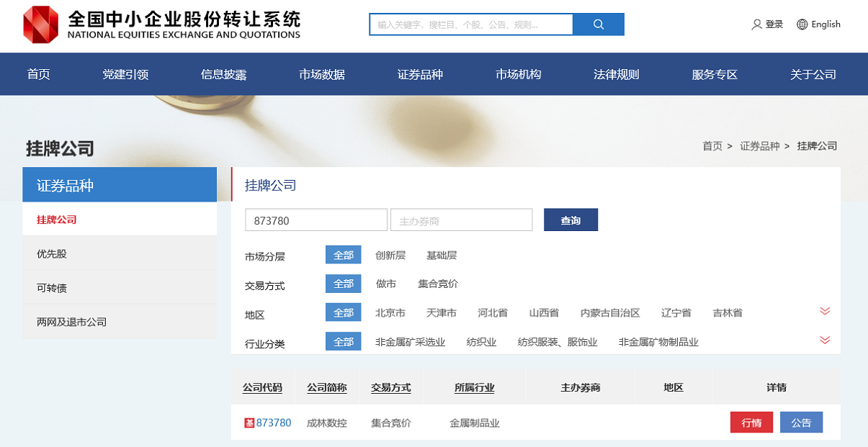Click the red badge icon beside 873780
Viewport: 868px width, 447px height.
pyautogui.click(x=249, y=423)
